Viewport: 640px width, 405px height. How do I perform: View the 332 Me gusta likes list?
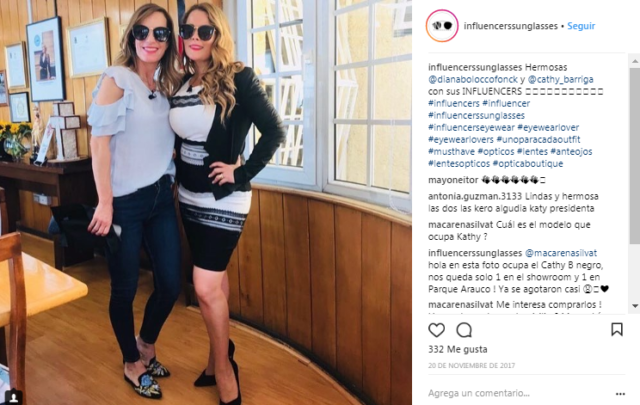(458, 349)
